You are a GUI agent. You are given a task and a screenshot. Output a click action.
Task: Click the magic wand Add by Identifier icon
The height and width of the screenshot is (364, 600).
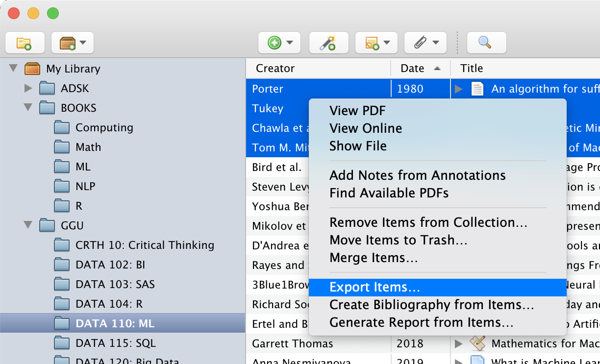click(x=328, y=43)
